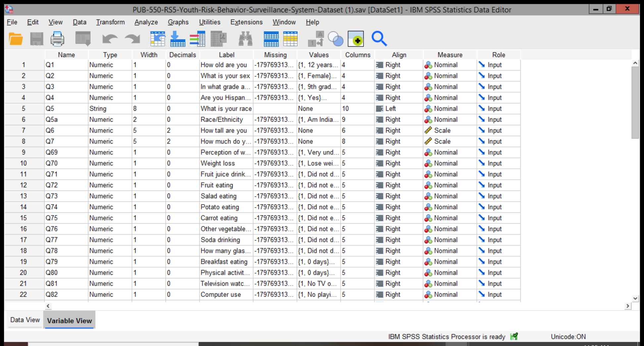Image resolution: width=644 pixels, height=346 pixels.
Task: Select the Label cell for Q82
Action: (x=226, y=294)
